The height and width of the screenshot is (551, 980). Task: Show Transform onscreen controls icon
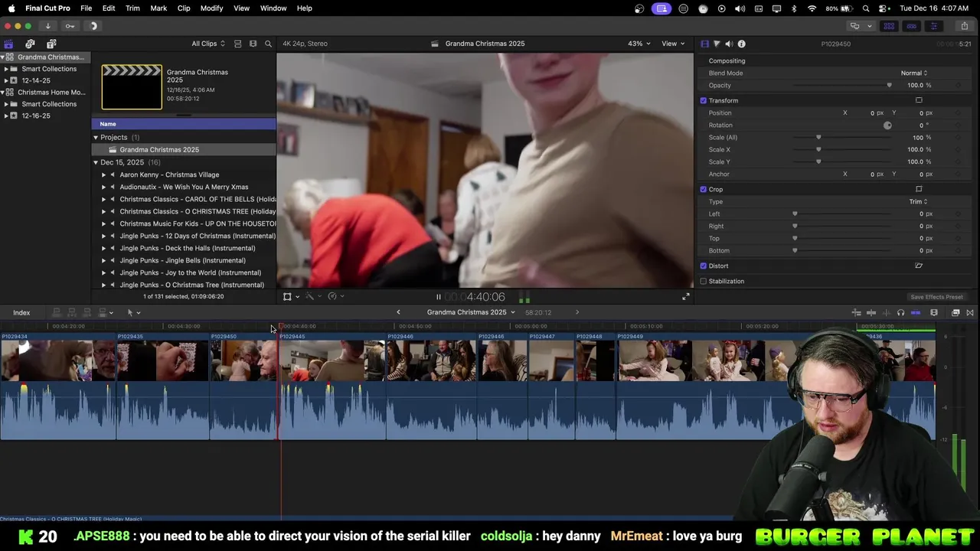click(x=919, y=100)
